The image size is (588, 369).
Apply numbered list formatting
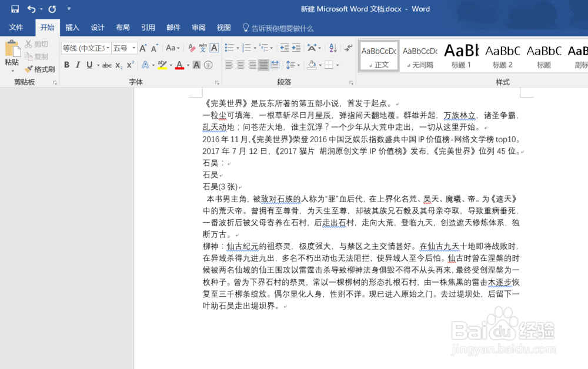[x=246, y=48]
